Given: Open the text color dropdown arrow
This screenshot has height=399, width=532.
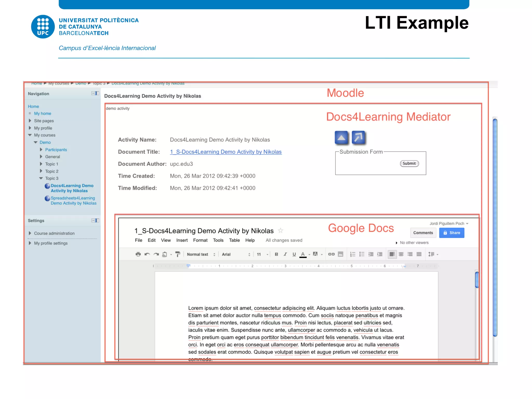Looking at the screenshot, I should pyautogui.click(x=309, y=255).
